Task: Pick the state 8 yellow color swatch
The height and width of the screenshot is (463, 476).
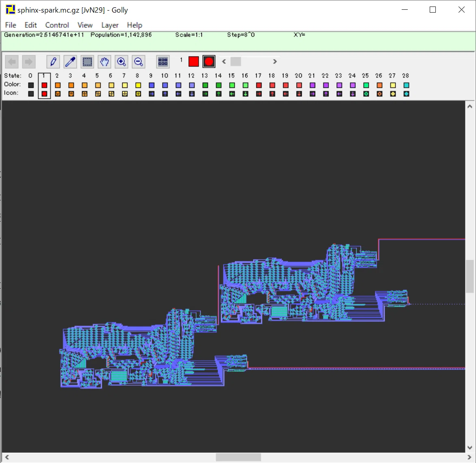Action: click(x=138, y=85)
